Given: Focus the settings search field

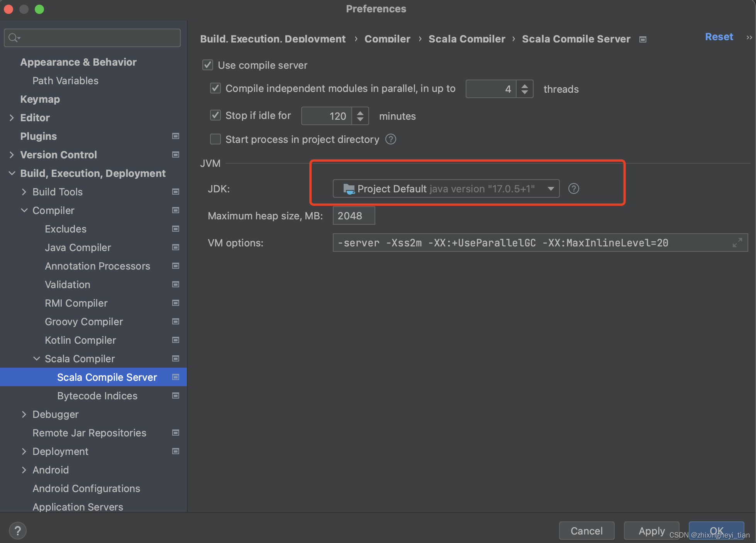Looking at the screenshot, I should coord(92,37).
